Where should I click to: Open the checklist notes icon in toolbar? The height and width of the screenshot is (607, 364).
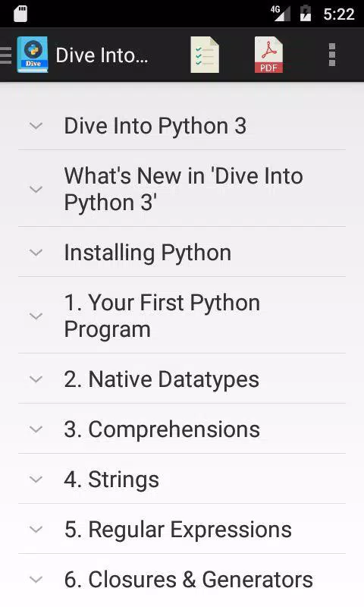205,55
